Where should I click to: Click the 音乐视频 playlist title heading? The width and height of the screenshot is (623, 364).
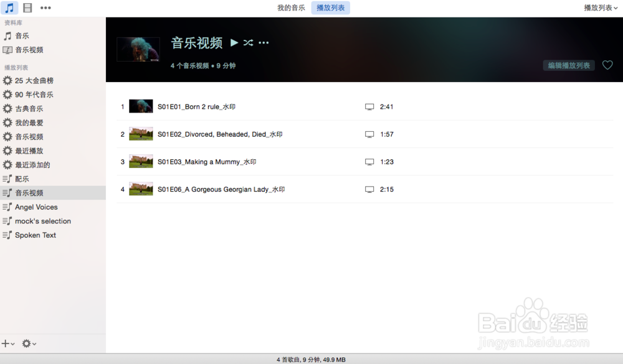coord(197,43)
